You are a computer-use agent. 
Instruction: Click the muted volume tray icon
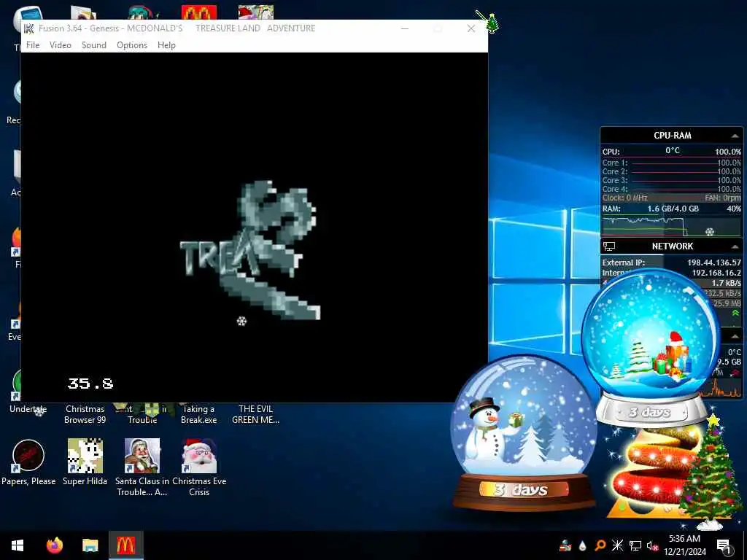(x=652, y=545)
